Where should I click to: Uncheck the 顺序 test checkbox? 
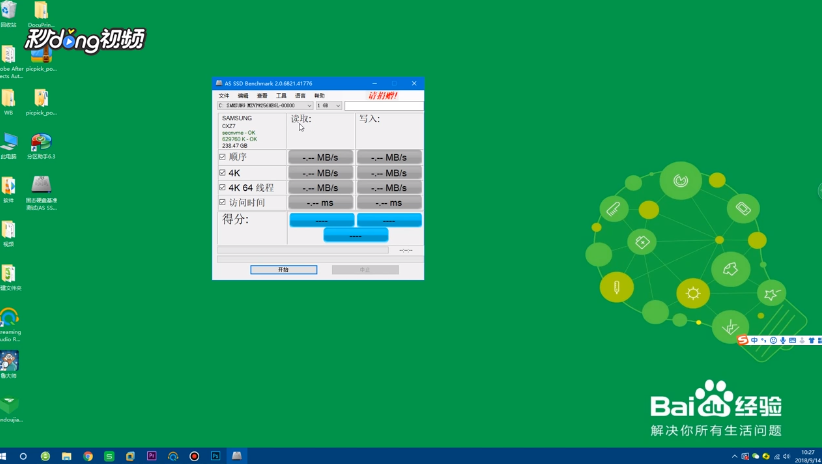pyautogui.click(x=222, y=157)
